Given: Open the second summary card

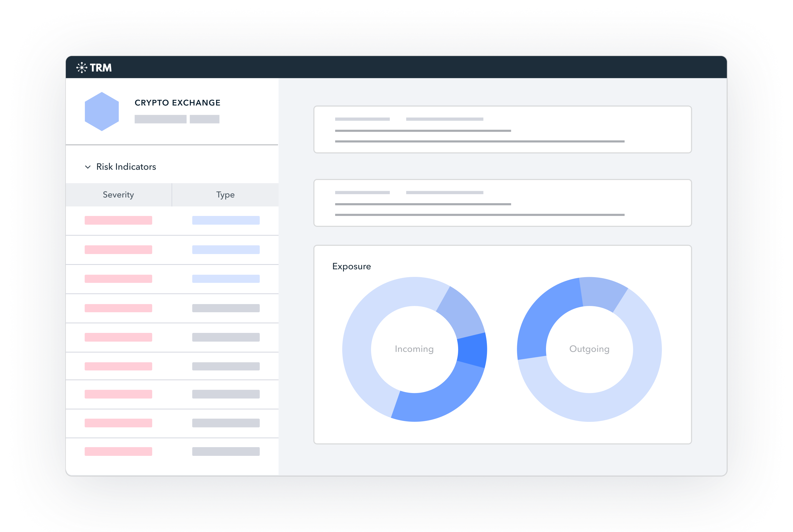Looking at the screenshot, I should [x=502, y=203].
